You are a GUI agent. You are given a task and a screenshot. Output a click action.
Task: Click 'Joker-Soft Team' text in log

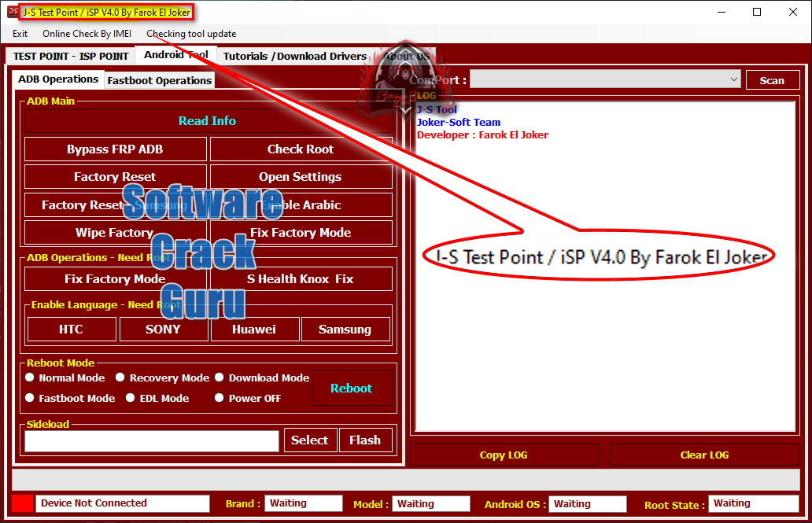459,122
